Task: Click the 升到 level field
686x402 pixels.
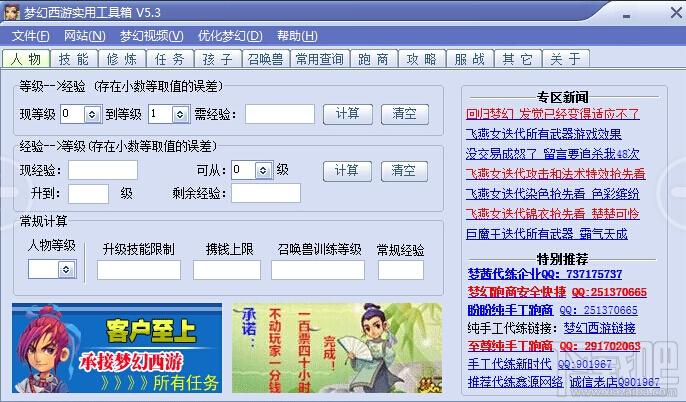Action: (x=88, y=193)
